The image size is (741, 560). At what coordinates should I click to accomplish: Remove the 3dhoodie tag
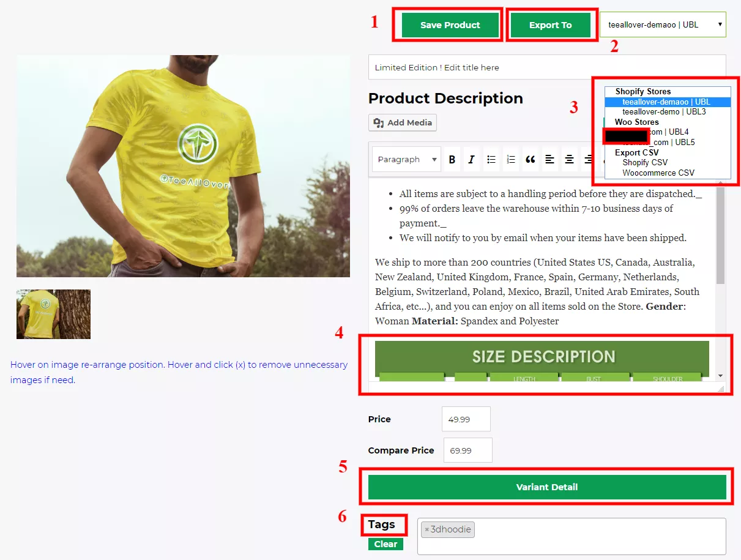click(427, 529)
